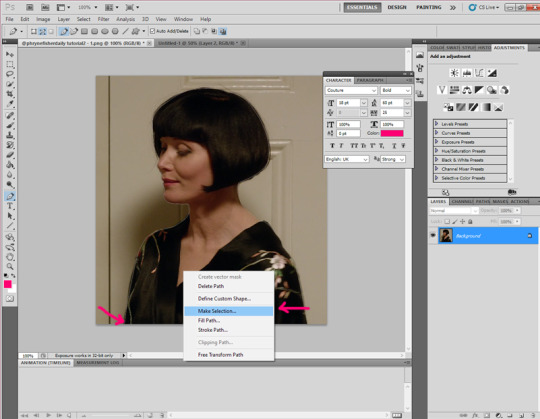Open the Measurement Log tab
540x419 pixels.
(x=98, y=363)
